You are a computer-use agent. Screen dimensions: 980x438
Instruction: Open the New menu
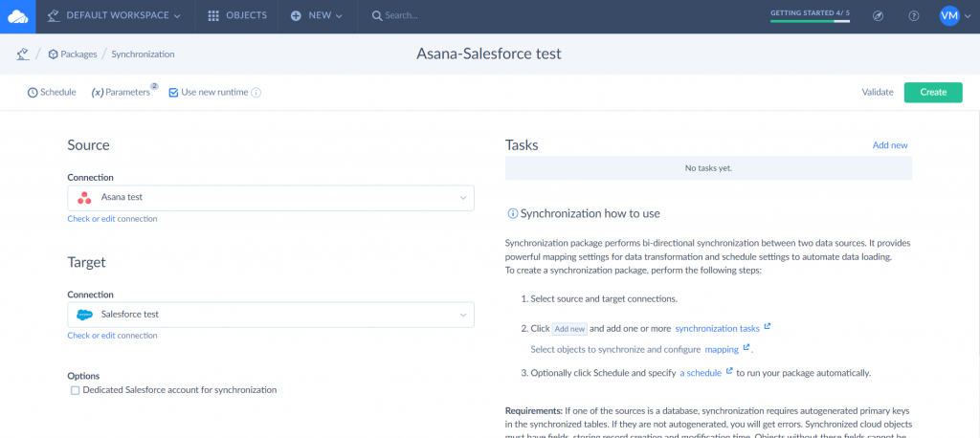pos(317,16)
